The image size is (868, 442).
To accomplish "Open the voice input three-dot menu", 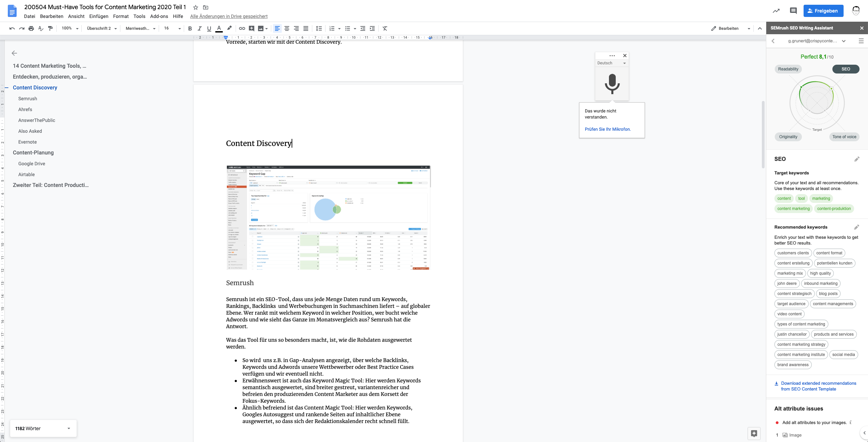I will click(x=612, y=56).
